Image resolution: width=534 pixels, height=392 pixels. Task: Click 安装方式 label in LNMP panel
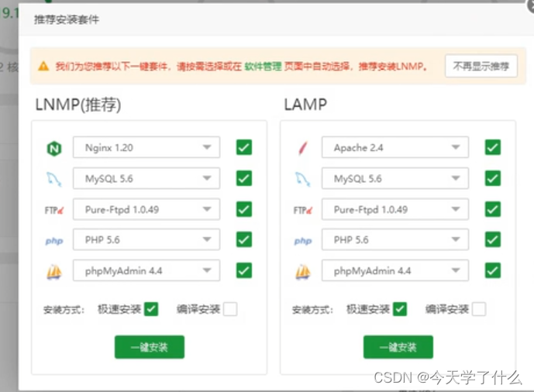click(64, 310)
